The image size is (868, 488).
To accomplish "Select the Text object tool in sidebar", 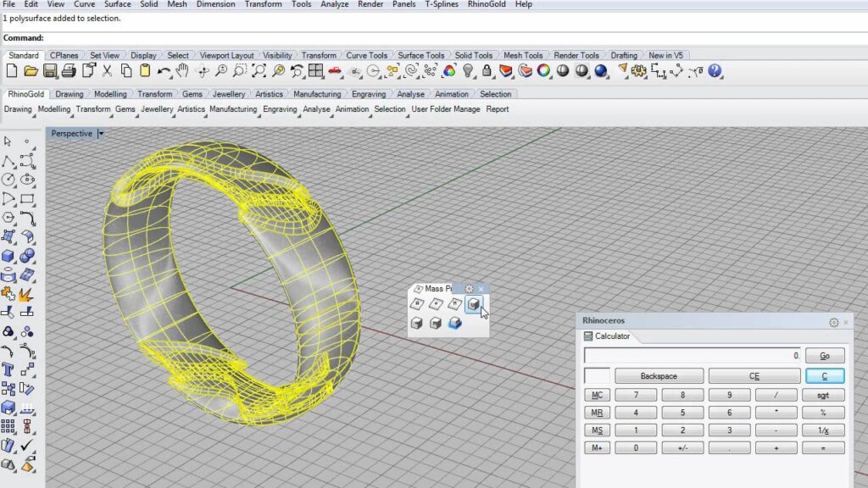I will pyautogui.click(x=8, y=369).
